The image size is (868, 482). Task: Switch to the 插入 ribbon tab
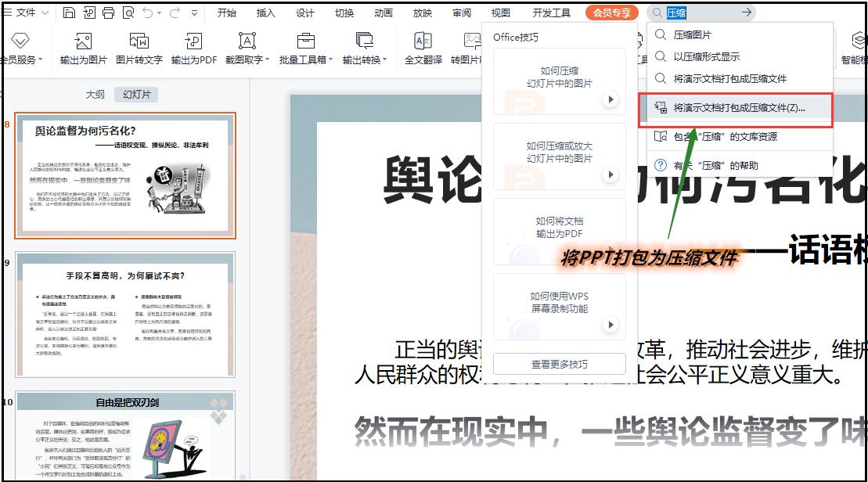(265, 13)
